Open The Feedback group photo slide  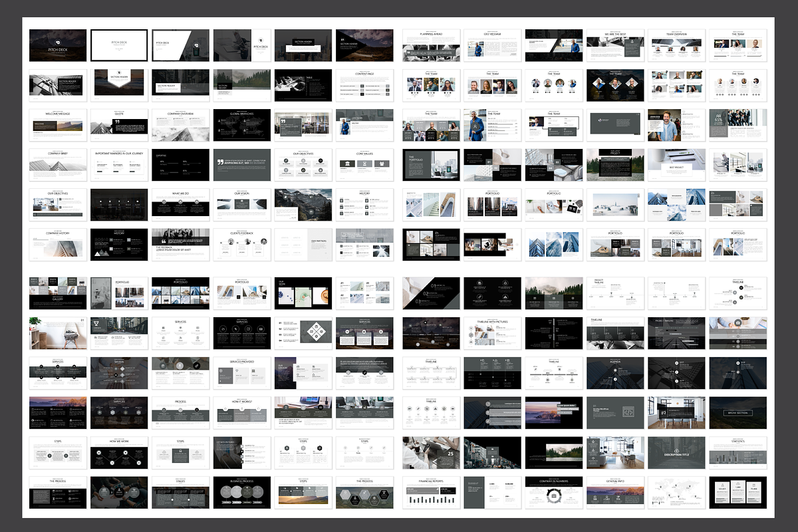click(180, 245)
